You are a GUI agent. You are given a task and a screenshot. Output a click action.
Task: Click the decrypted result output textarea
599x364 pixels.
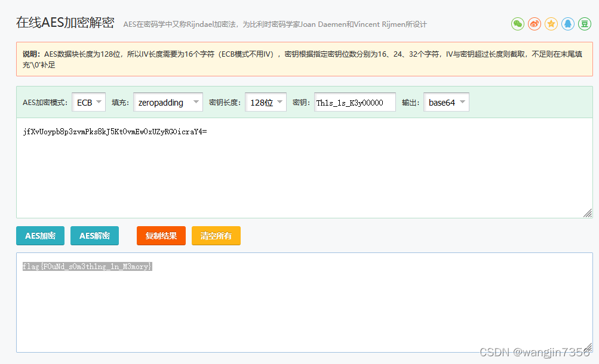click(299, 304)
